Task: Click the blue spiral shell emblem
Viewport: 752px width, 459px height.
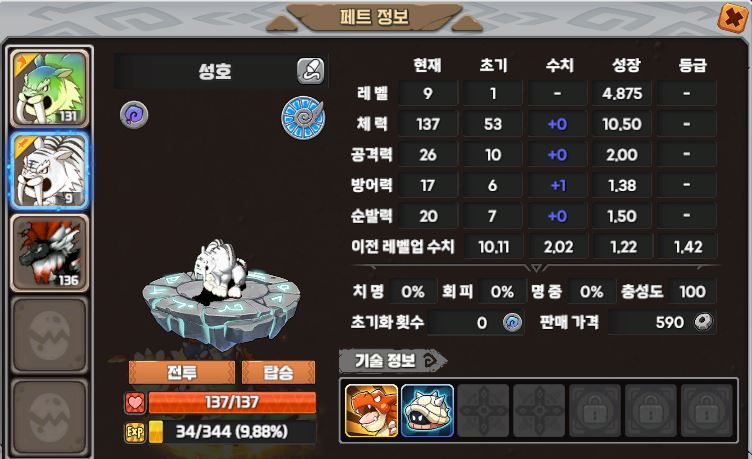Action: [303, 118]
